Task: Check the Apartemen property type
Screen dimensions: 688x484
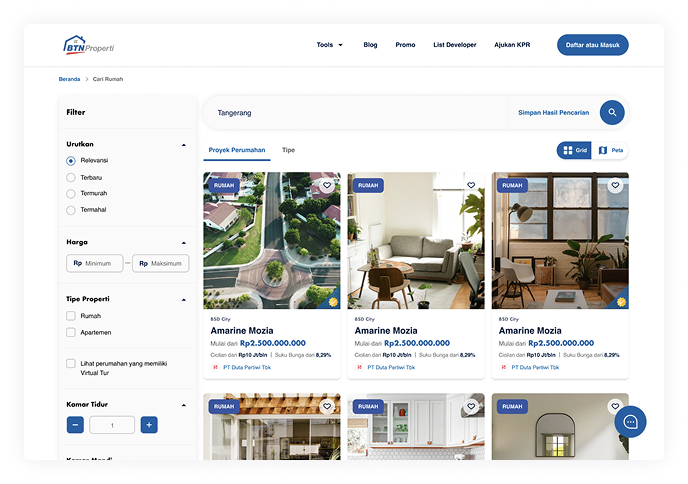Action: pos(71,332)
